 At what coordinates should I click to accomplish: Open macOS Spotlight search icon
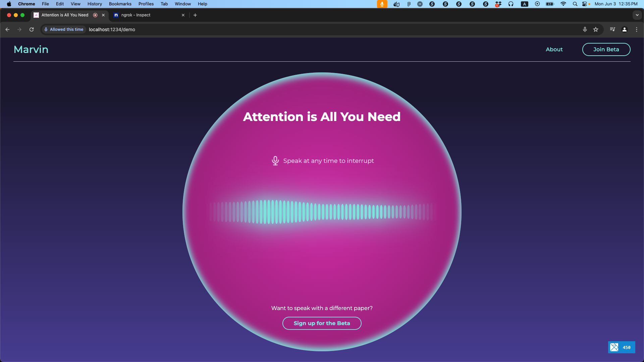tap(575, 4)
